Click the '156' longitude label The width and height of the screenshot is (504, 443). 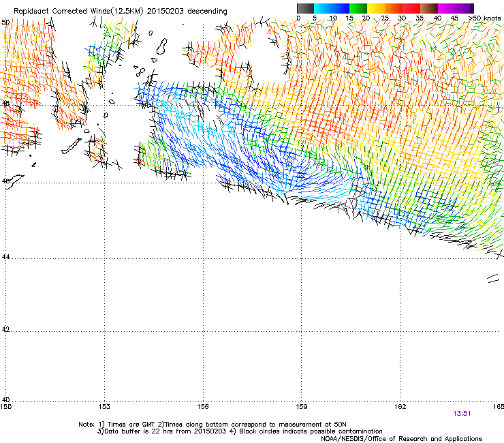click(203, 407)
